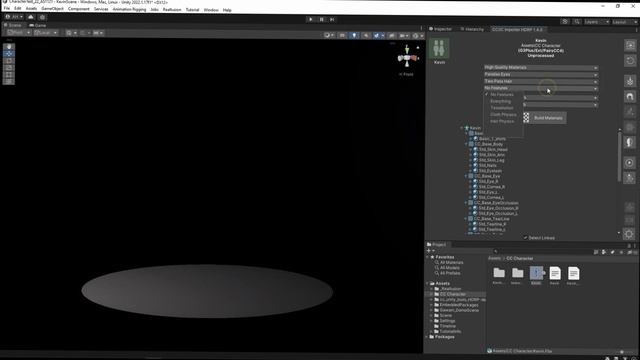Open the Layout dropdown in toolbar
Screen dimensions: 640x360
point(624,22)
